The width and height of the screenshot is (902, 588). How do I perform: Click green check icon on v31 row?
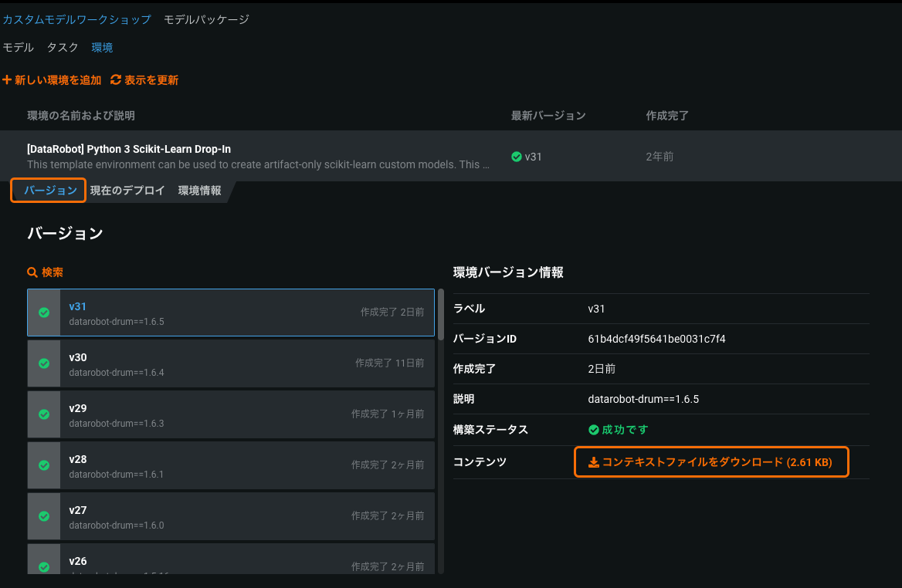[x=44, y=313]
